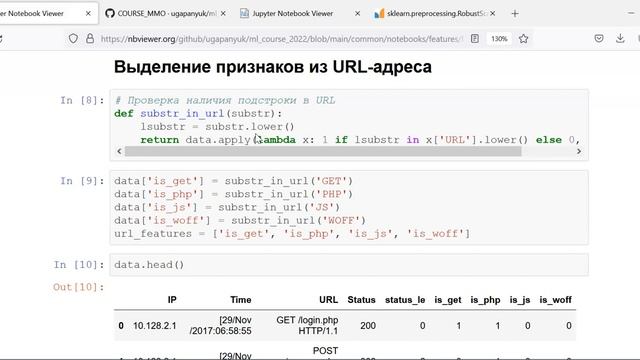This screenshot has width=640, height=360.
Task: Click the tracking protection shield icon
Action: tap(73, 39)
